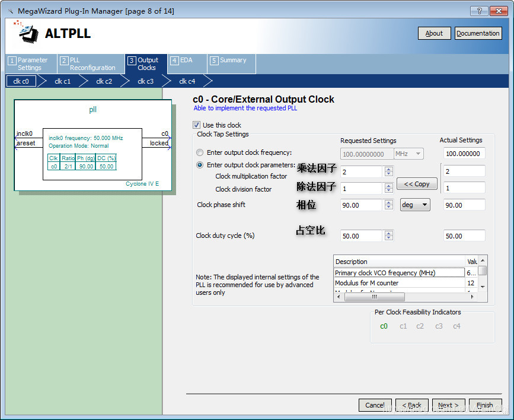
Task: Click the requested phase shift field
Action: [361, 205]
